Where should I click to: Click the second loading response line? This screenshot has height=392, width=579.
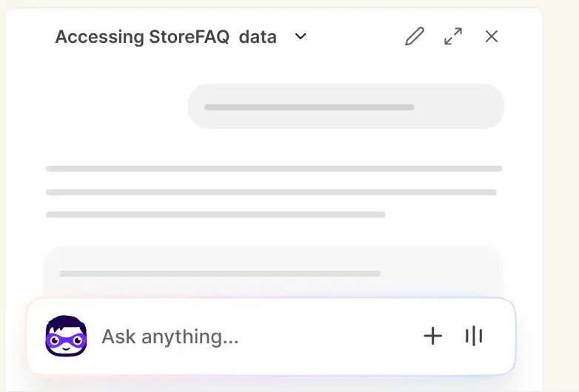click(271, 192)
